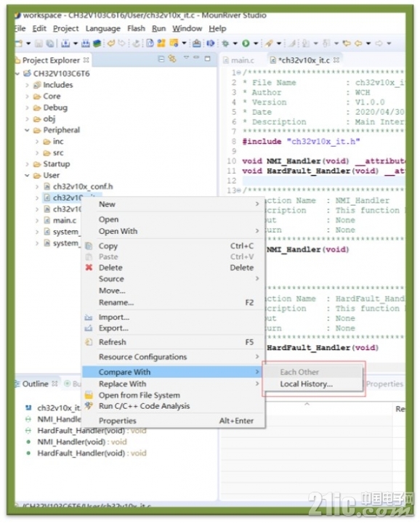Collapse the CH32V103C6T6 project node
Viewport: 420px width, 523px height.
[17, 73]
